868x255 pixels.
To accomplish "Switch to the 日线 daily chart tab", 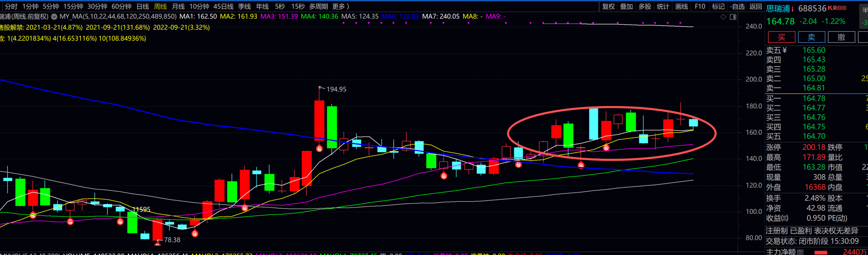I will click(x=143, y=6).
